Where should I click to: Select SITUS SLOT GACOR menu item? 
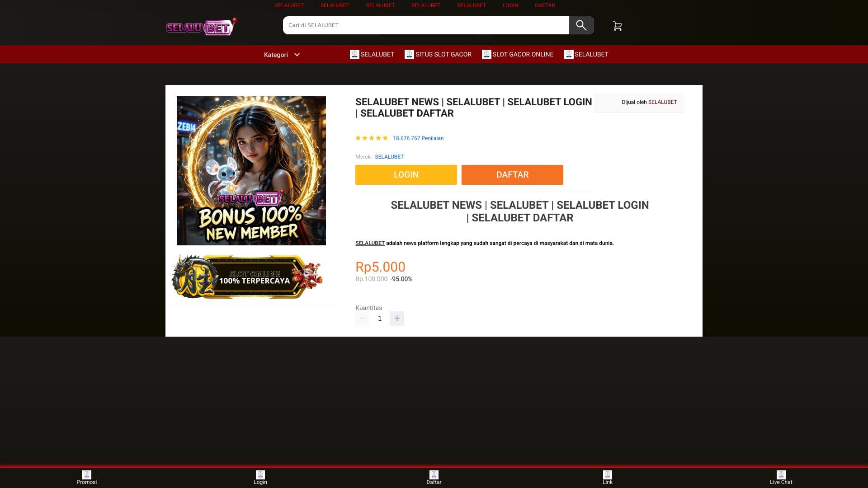click(x=438, y=54)
